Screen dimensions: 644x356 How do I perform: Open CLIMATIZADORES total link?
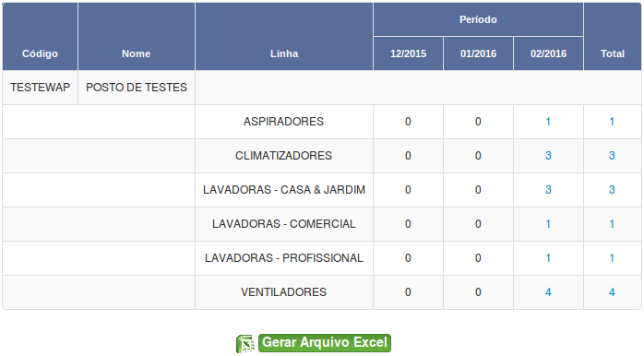(612, 156)
